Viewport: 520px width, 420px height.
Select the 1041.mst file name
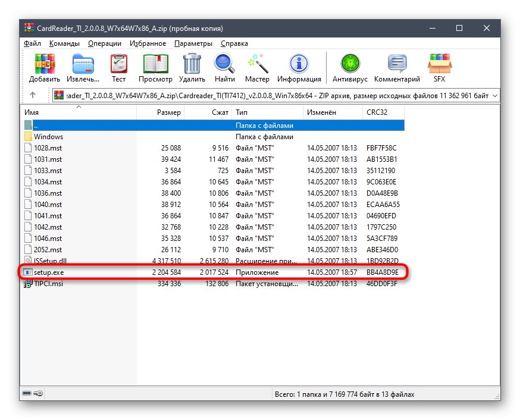pyautogui.click(x=48, y=215)
